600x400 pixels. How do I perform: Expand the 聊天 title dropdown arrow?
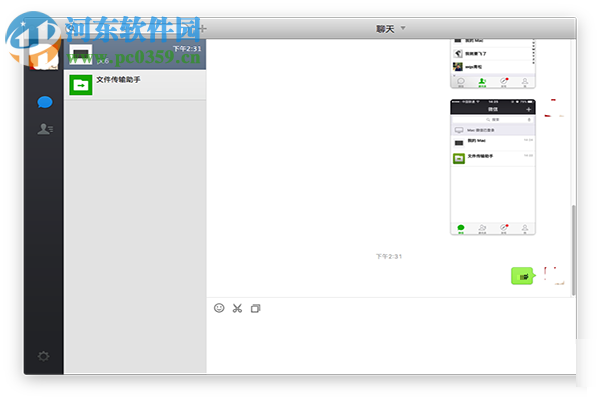pyautogui.click(x=403, y=28)
